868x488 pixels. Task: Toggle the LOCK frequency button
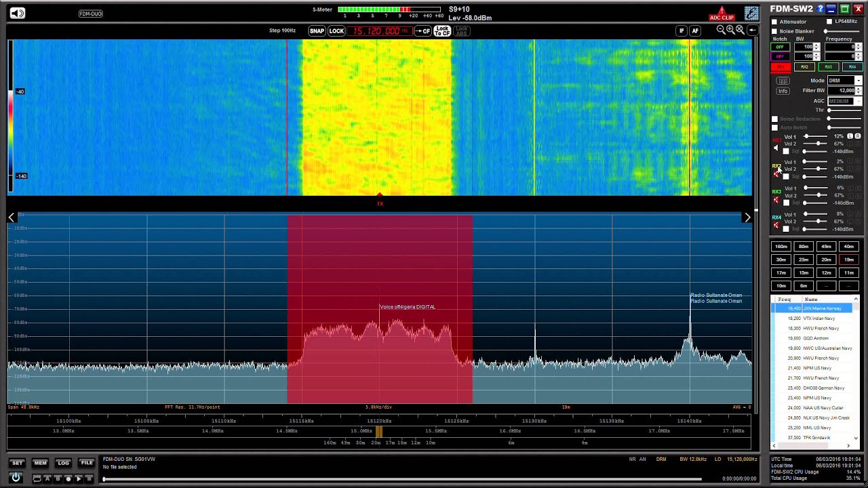pyautogui.click(x=336, y=31)
